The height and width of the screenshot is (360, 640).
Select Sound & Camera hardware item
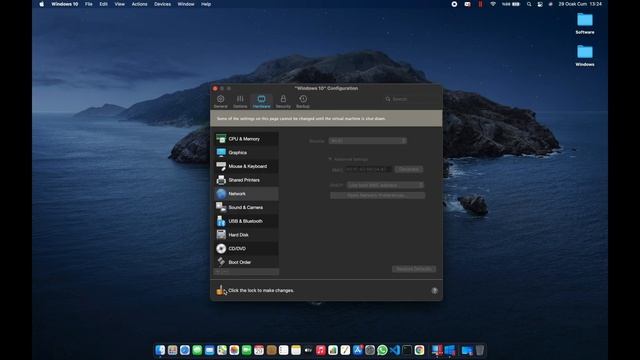pyautogui.click(x=246, y=207)
